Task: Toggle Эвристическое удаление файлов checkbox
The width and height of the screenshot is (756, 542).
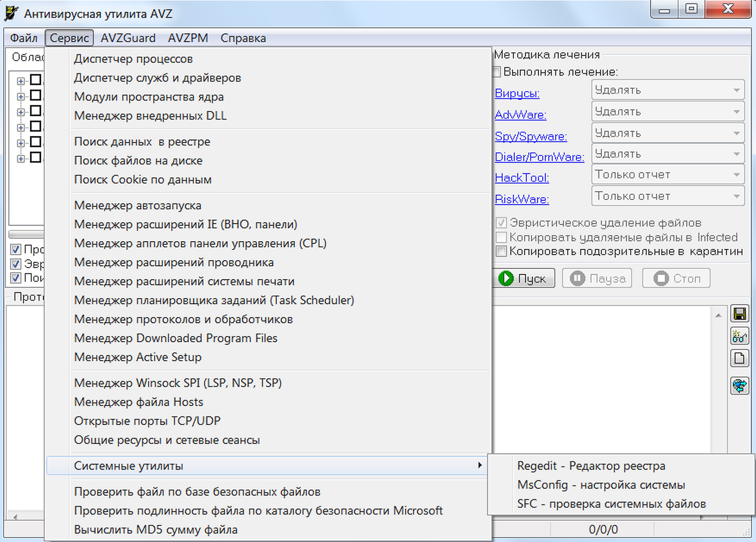Action: pyautogui.click(x=501, y=223)
